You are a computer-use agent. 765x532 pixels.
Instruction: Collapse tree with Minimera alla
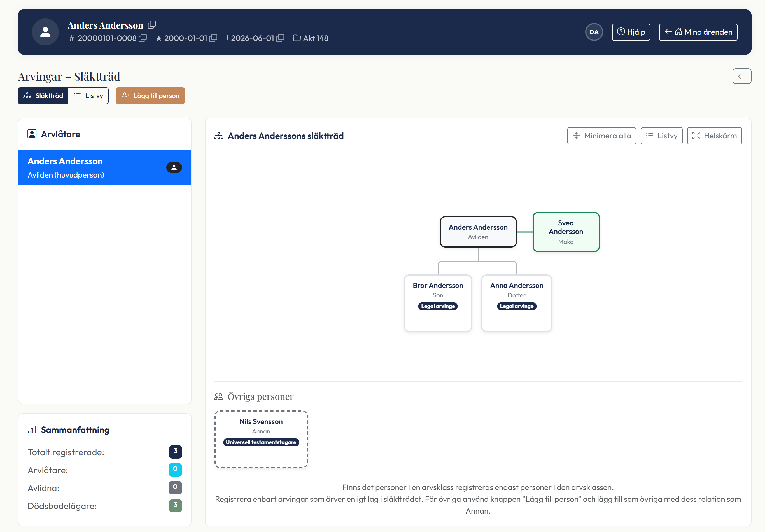point(601,136)
